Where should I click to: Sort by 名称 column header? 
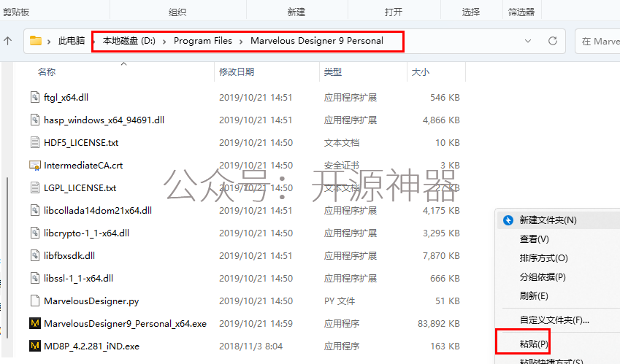click(x=47, y=72)
